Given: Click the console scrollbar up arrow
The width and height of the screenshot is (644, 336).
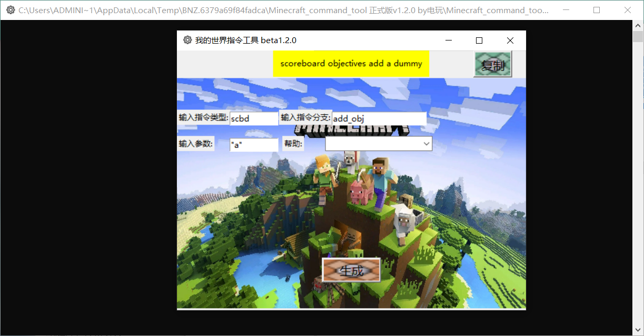Looking at the screenshot, I should (x=638, y=25).
